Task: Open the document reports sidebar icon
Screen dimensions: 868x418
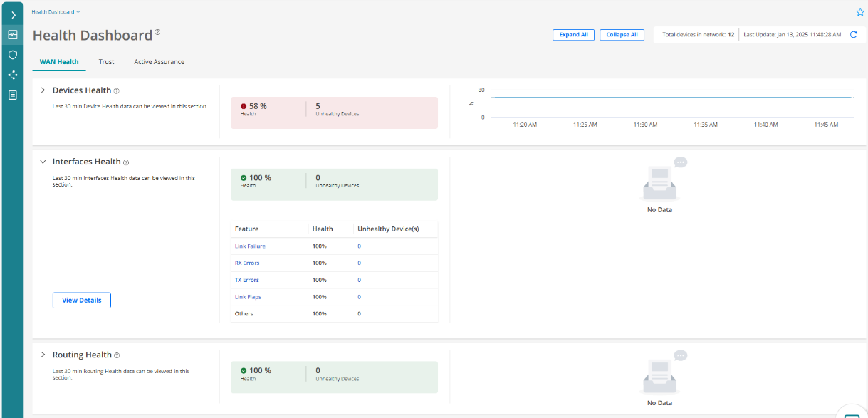Action: click(13, 95)
